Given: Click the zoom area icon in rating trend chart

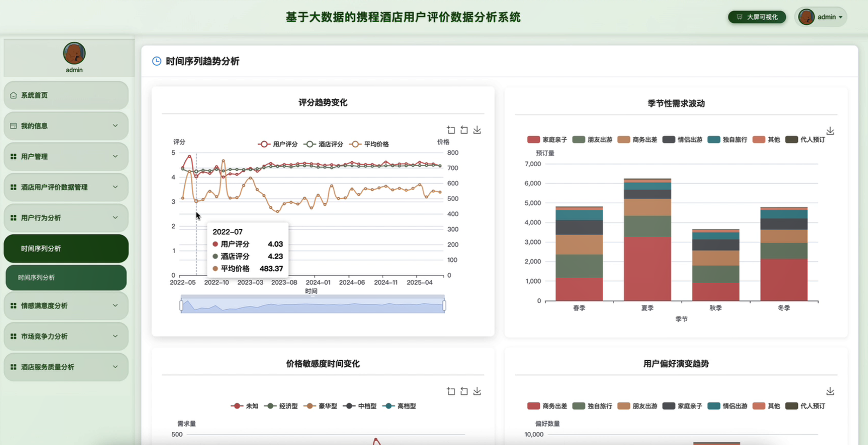Looking at the screenshot, I should [451, 130].
